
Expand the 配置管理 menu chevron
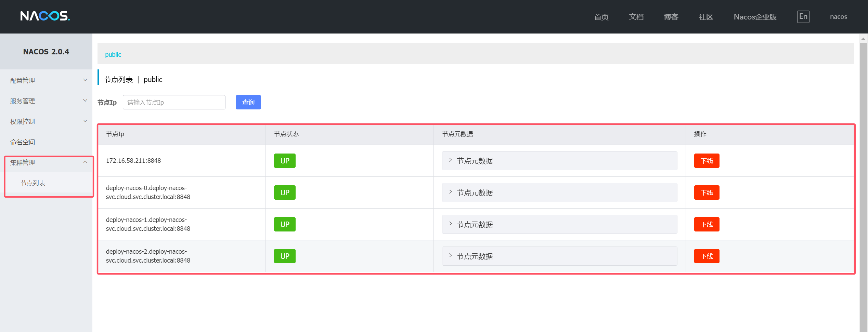(85, 80)
